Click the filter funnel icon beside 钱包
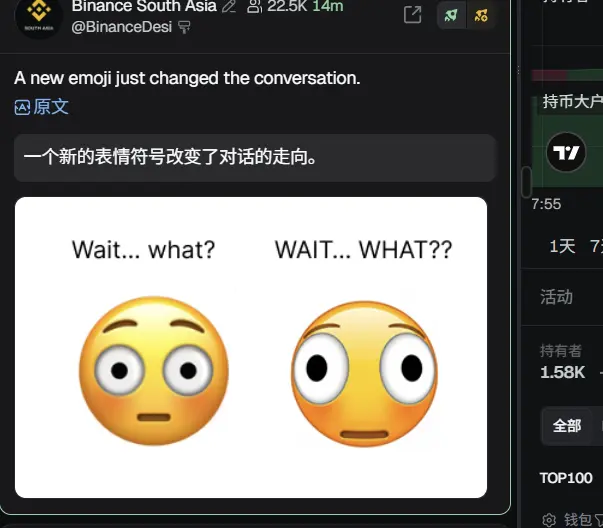 pyautogui.click(x=599, y=520)
